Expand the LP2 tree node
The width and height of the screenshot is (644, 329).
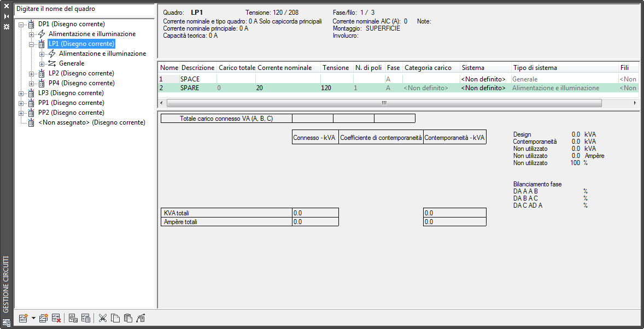[31, 74]
